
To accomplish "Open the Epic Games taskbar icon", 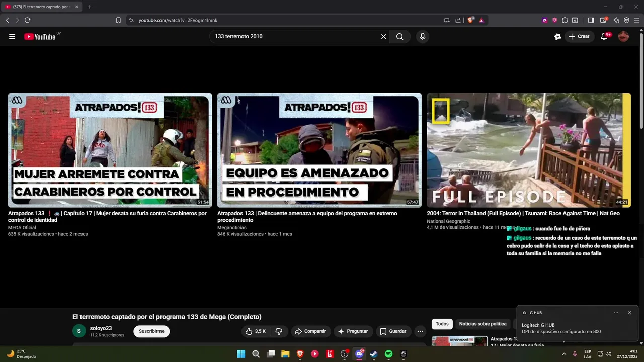I will click(404, 354).
